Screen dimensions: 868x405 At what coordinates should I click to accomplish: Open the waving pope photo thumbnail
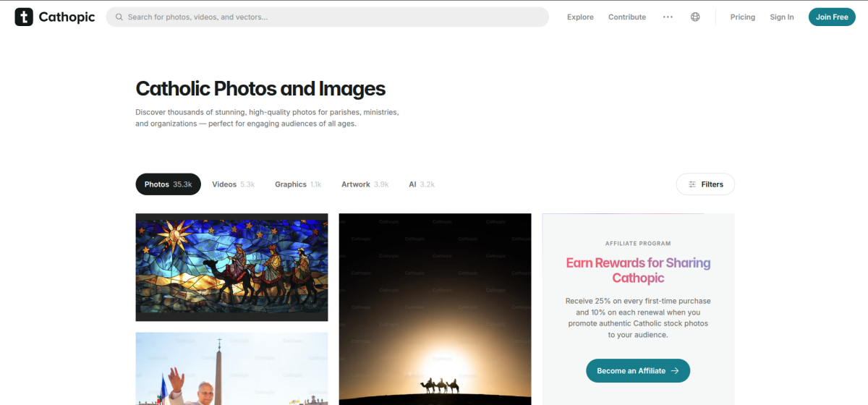231,369
